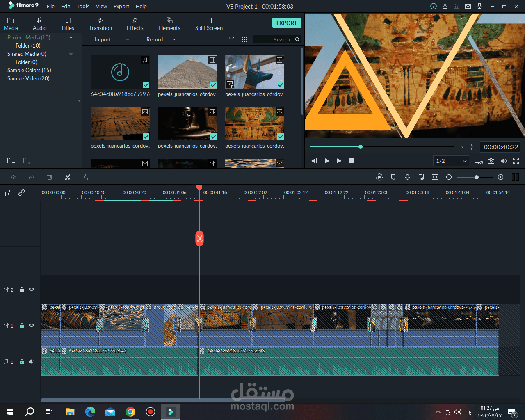Click zoom-to-fit timeline icon
Screen dimensions: 525x420
[435, 177]
